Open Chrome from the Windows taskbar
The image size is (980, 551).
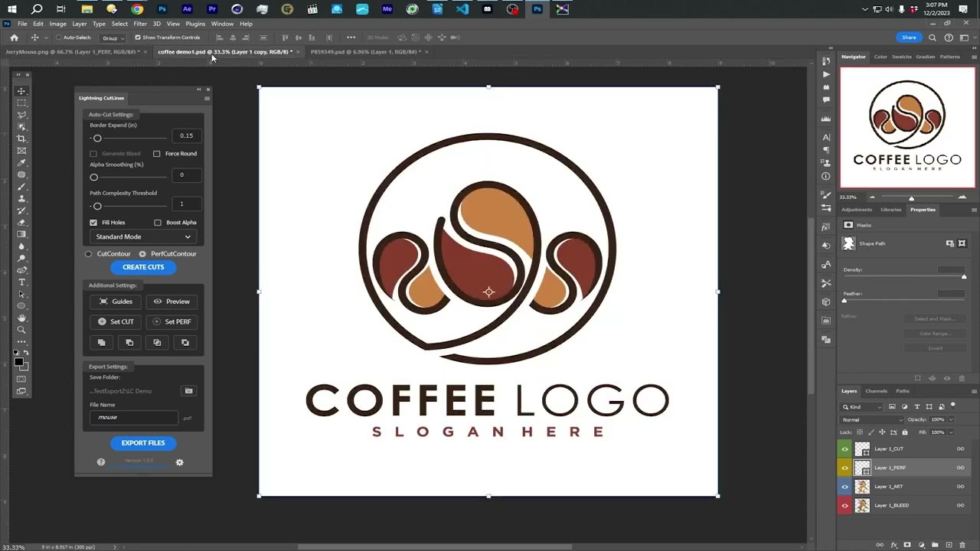137,9
